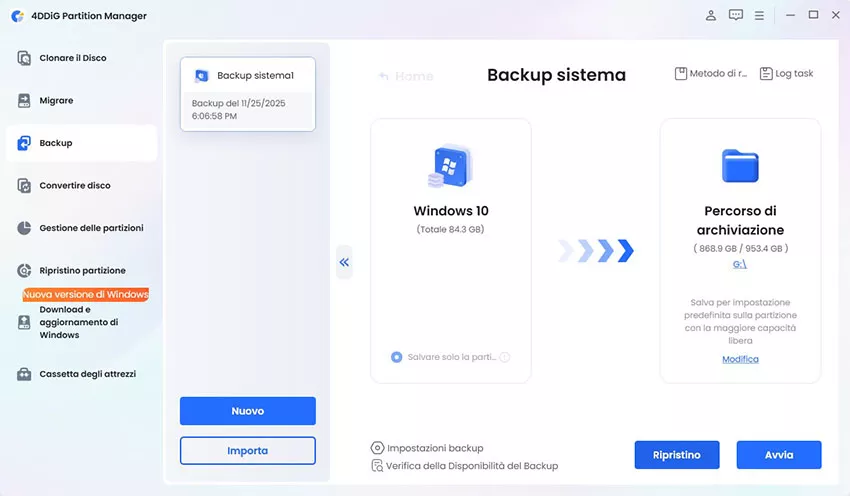This screenshot has width=850, height=496.
Task: Open Impostazioni backup settings
Action: coord(427,448)
